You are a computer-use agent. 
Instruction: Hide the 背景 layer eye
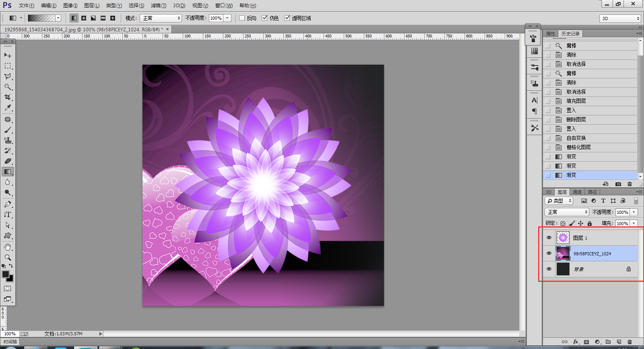click(x=549, y=269)
